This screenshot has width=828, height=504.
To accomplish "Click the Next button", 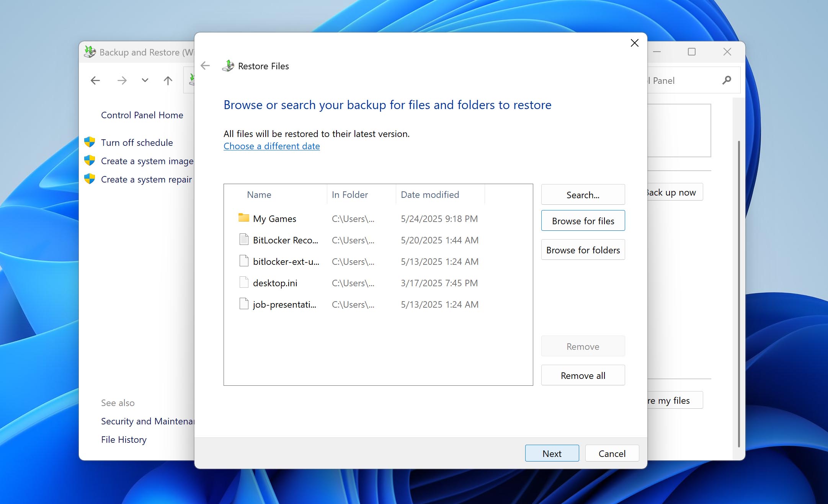I will point(552,453).
